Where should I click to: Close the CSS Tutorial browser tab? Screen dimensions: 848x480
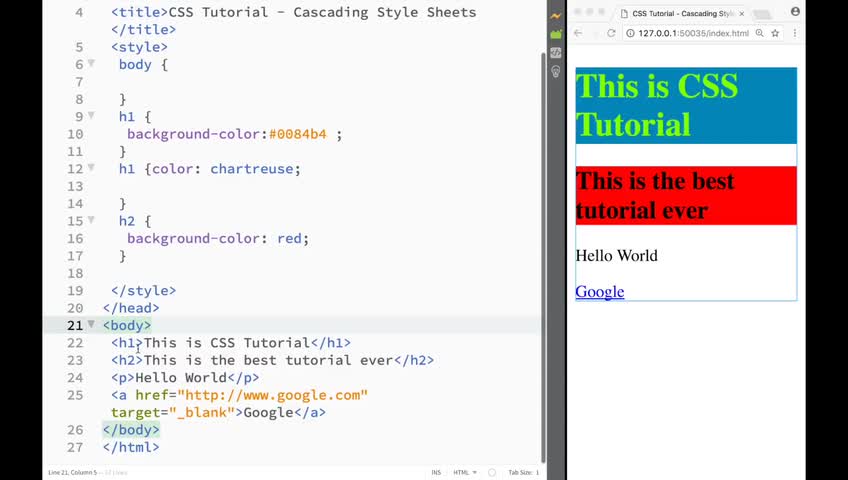741,14
